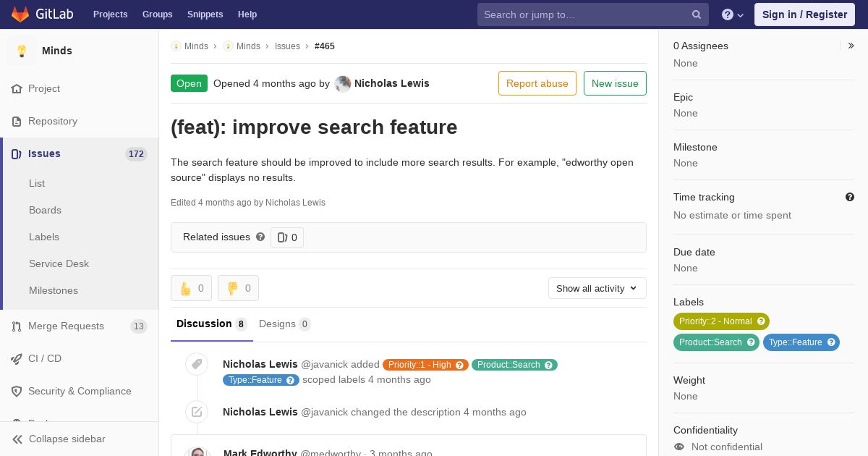Click the search magnifier icon

(697, 14)
